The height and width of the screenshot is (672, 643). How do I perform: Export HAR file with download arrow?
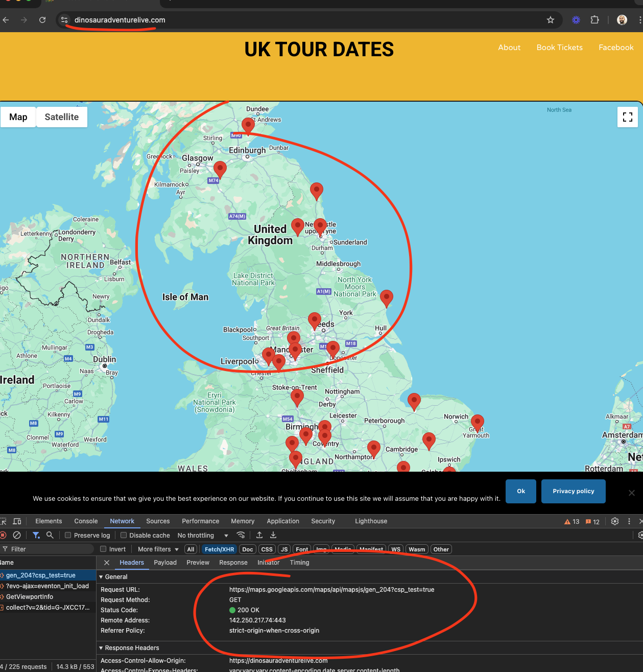(273, 535)
